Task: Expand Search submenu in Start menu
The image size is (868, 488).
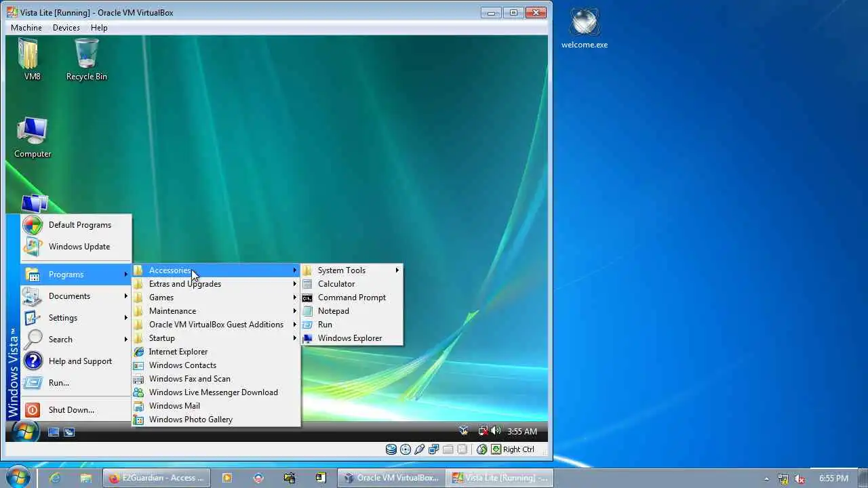Action: click(76, 340)
